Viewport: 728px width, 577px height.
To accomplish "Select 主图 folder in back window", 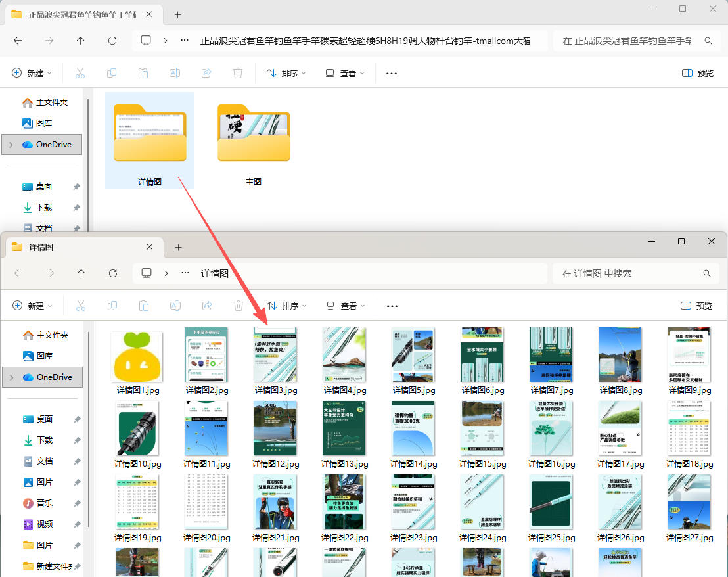I will pos(254,141).
